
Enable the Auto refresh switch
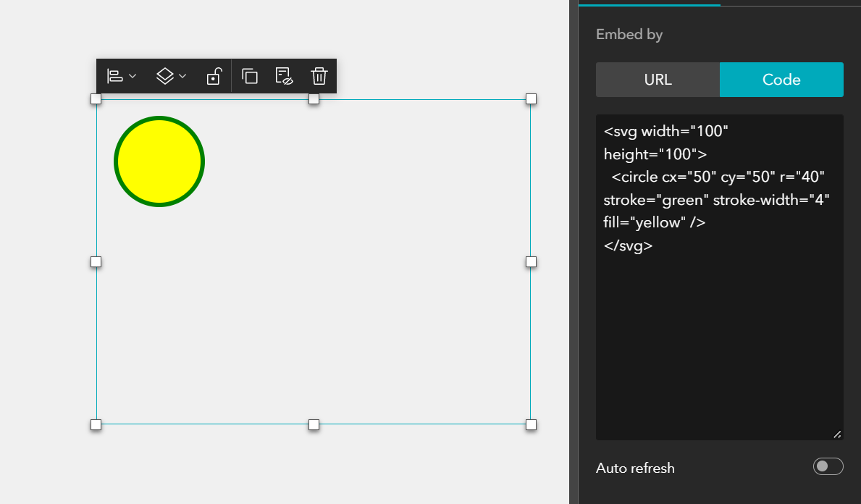click(x=828, y=466)
